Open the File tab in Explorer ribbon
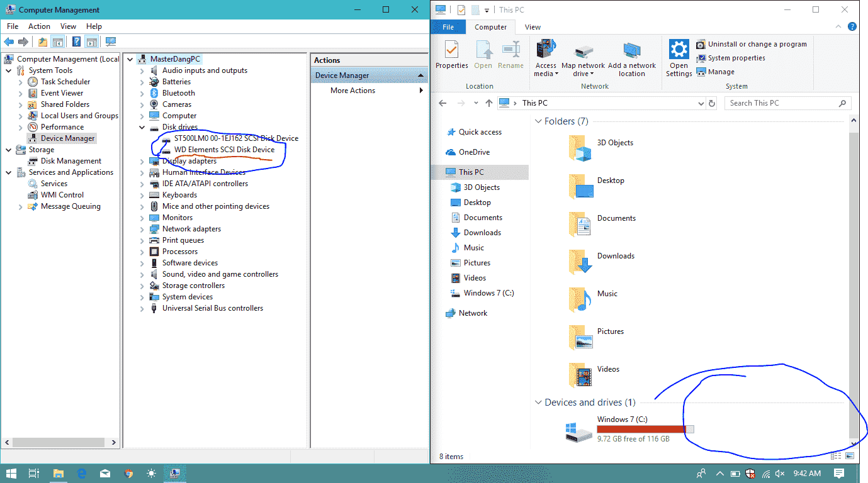The height and width of the screenshot is (483, 868). pyautogui.click(x=448, y=27)
